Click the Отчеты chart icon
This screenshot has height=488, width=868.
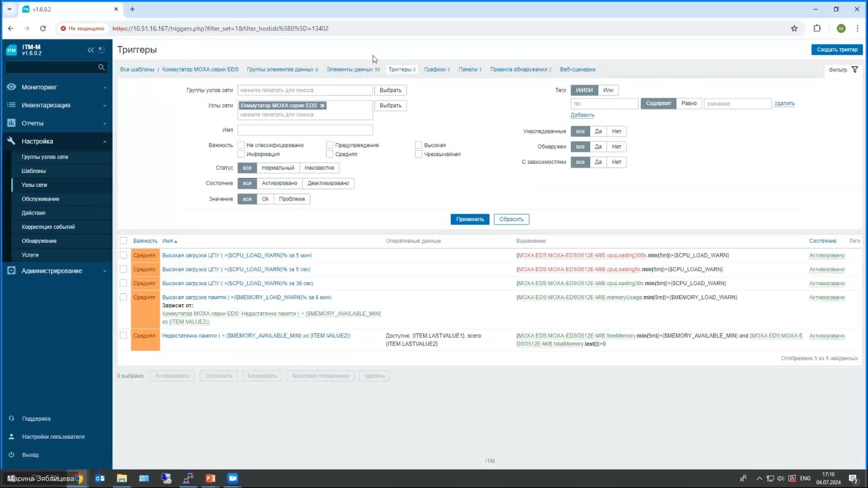click(x=11, y=123)
